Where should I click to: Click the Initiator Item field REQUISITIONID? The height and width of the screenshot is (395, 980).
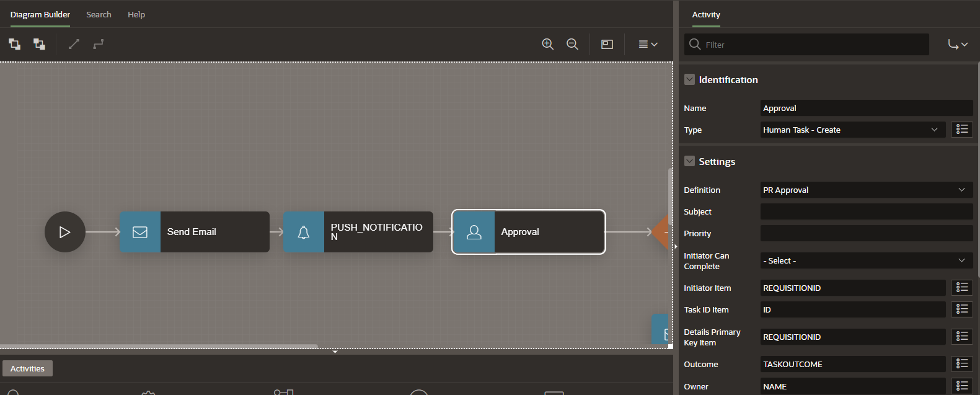[853, 288]
